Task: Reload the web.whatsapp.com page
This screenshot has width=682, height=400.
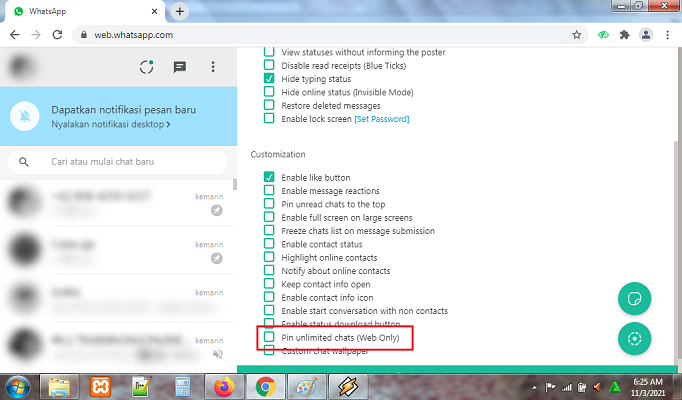Action: tap(57, 35)
